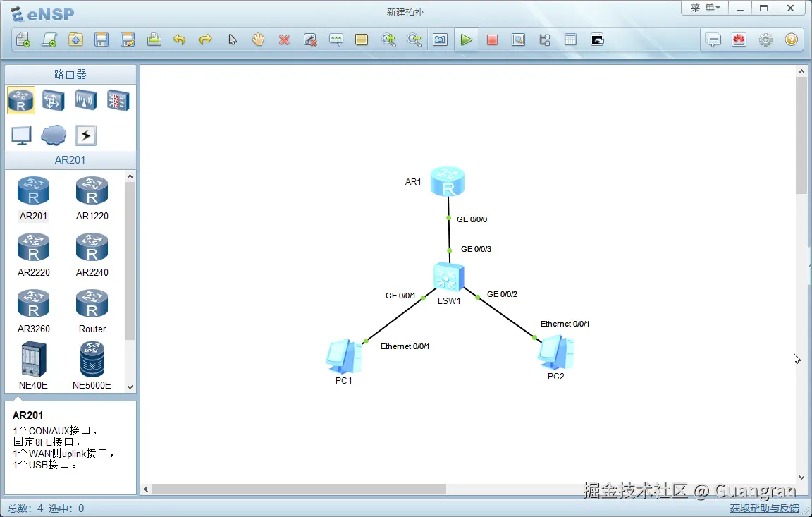Click the yellow rectangle area tool
The image size is (812, 517).
pyautogui.click(x=362, y=40)
